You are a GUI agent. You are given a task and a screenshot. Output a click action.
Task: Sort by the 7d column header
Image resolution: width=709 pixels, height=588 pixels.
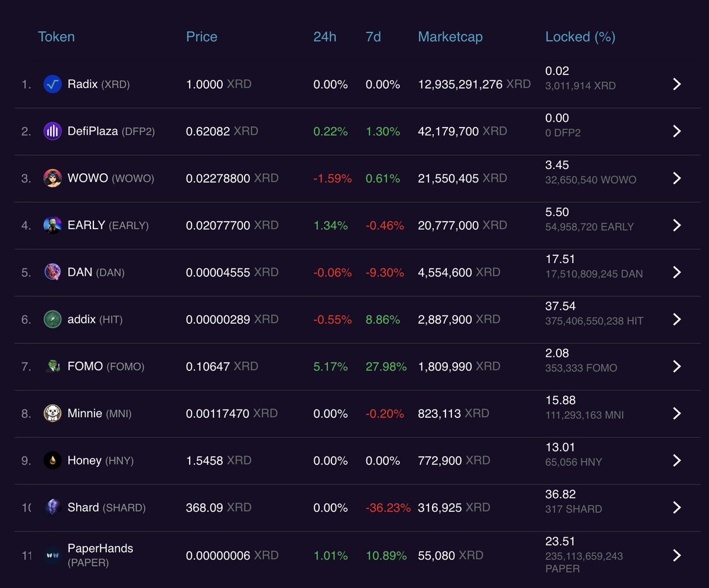pos(373,37)
